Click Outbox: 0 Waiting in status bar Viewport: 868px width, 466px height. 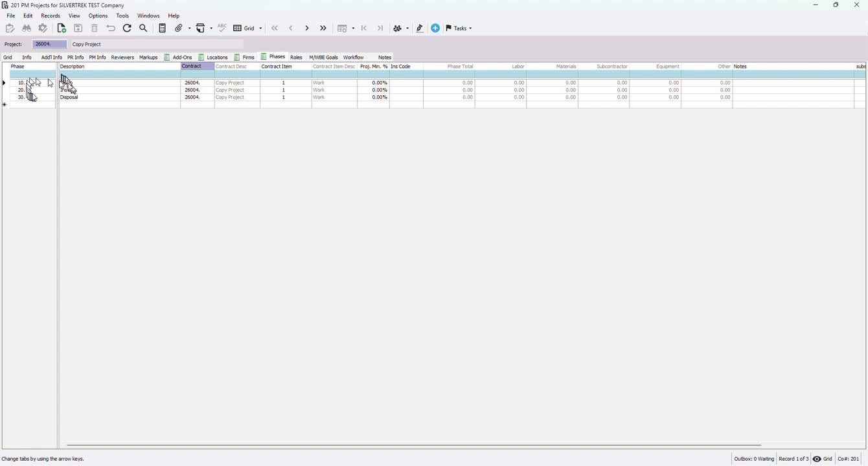tap(754, 460)
